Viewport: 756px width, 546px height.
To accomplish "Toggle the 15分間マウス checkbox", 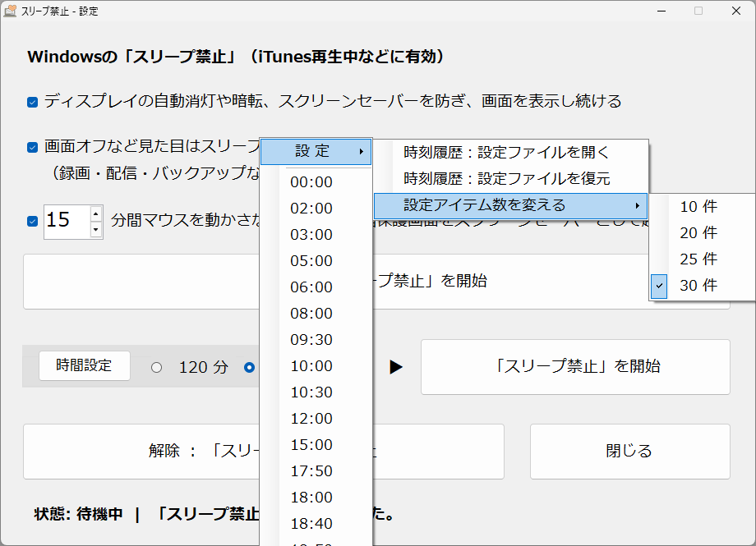I will click(31, 221).
